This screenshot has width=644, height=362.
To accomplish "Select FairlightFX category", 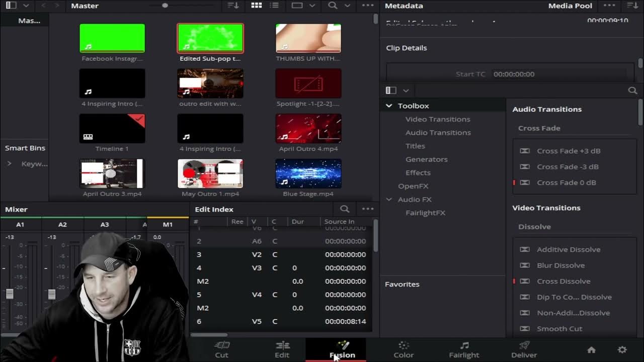I will coord(425,213).
